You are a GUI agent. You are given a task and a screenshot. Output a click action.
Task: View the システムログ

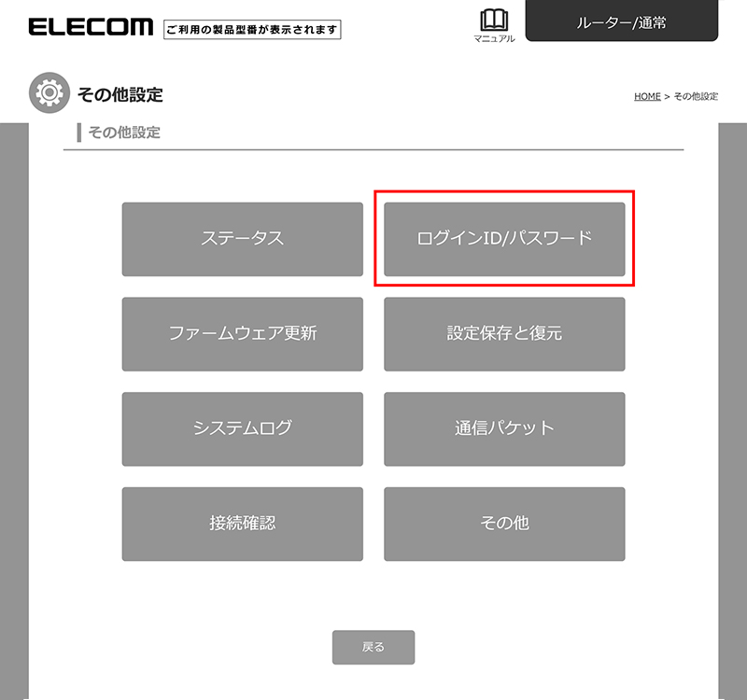tap(243, 429)
